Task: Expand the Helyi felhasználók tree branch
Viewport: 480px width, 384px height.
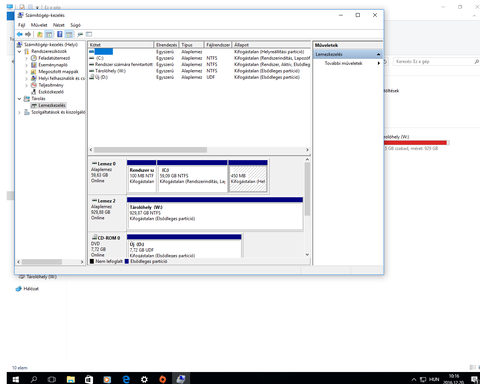Action: (26, 78)
